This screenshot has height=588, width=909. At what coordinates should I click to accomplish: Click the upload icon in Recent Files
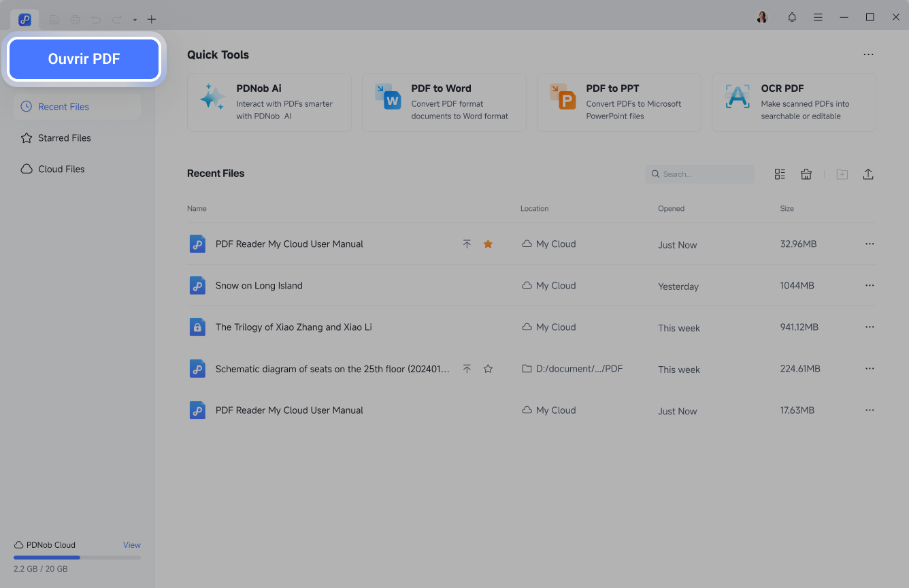pos(868,174)
